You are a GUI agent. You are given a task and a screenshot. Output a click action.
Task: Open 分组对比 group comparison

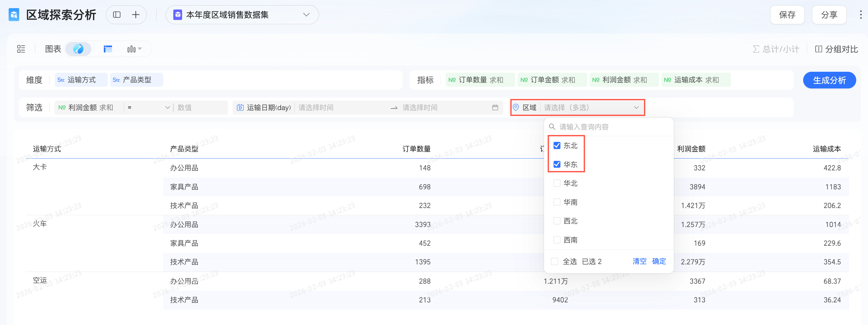[836, 49]
